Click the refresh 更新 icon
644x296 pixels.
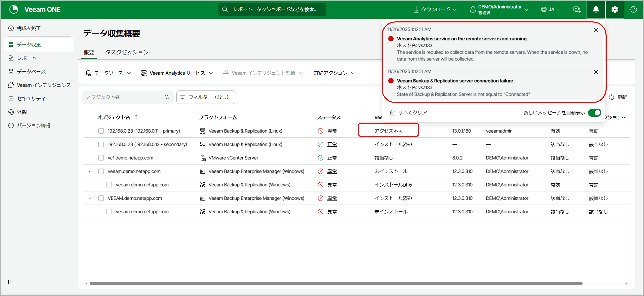click(611, 97)
